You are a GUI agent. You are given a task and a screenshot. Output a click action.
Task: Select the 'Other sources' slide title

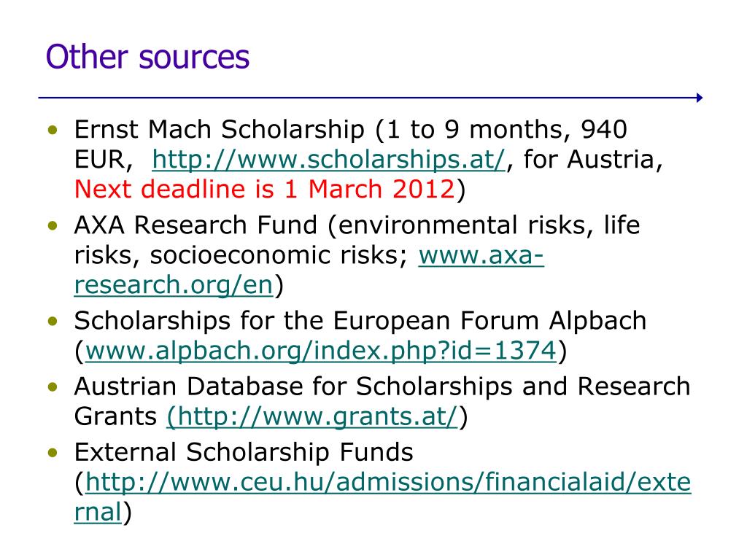pyautogui.click(x=147, y=57)
